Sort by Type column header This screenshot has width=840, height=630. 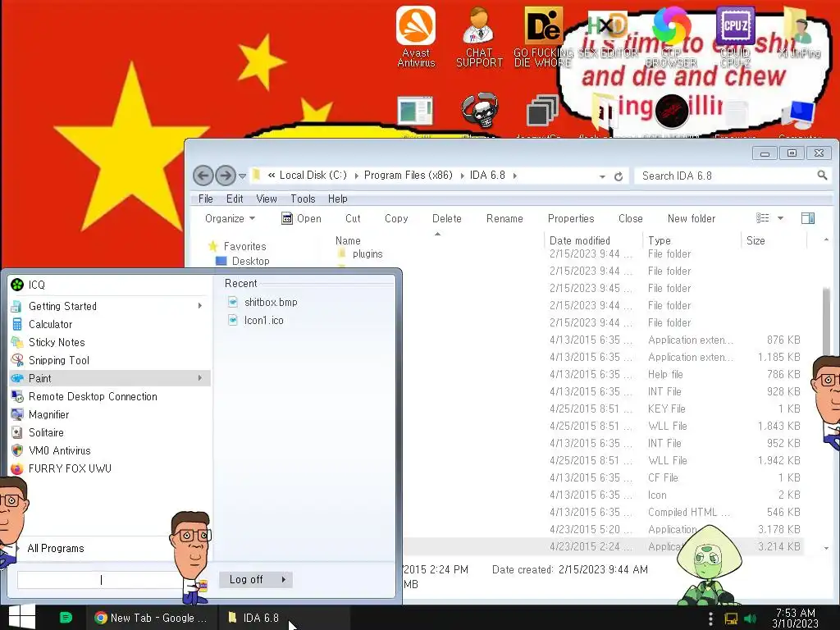point(660,240)
